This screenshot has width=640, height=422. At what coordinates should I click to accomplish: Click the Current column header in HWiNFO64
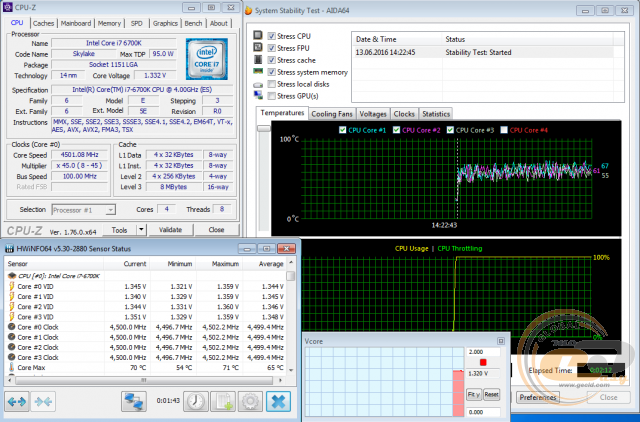point(127,264)
